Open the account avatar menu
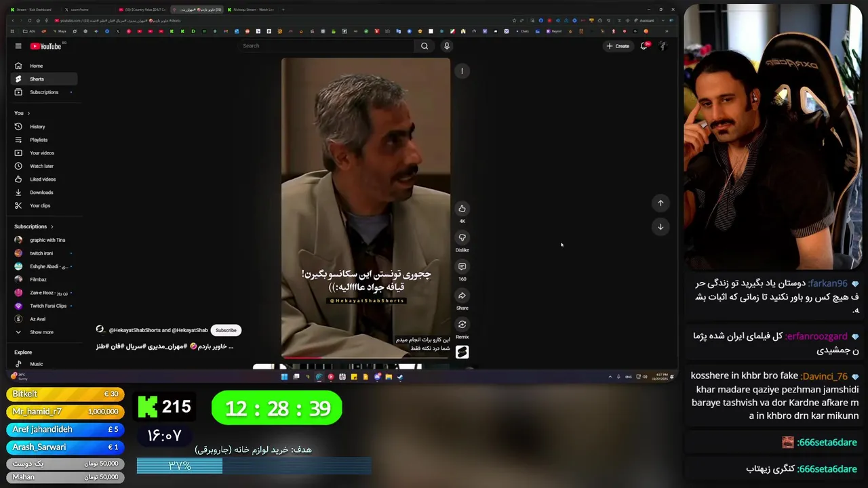868x488 pixels. click(x=663, y=46)
